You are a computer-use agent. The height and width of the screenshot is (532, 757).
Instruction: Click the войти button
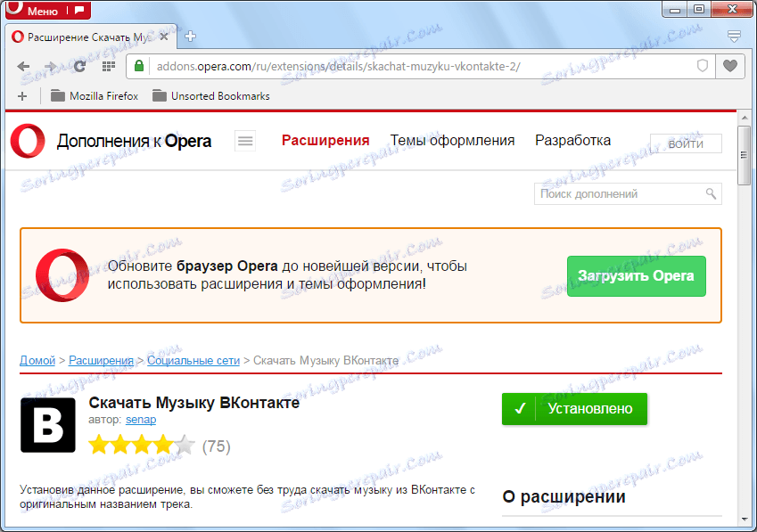point(686,143)
